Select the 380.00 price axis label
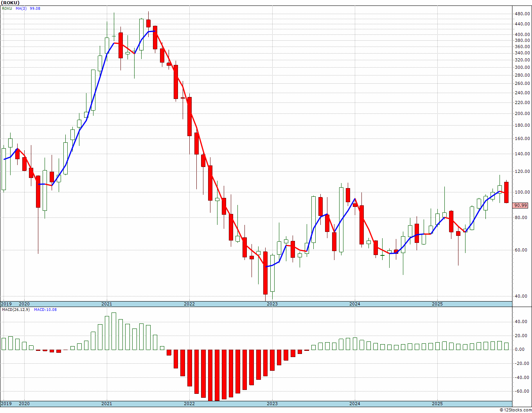Screen dimensions: 532x413 [x=523, y=40]
